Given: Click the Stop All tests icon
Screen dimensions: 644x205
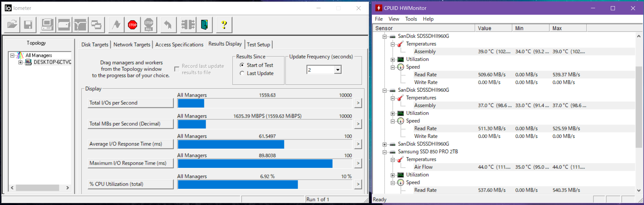Looking at the screenshot, I should coord(149,25).
